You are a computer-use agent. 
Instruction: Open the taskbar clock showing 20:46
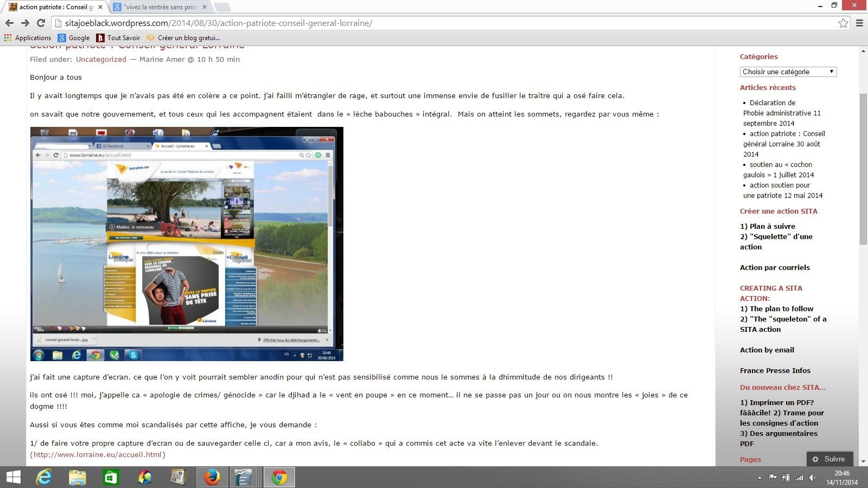coord(842,478)
